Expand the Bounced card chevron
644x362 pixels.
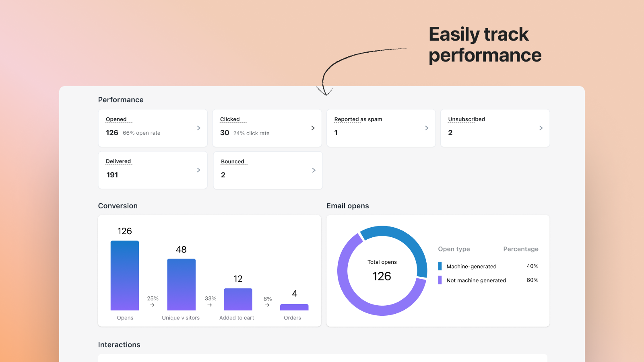click(x=314, y=170)
